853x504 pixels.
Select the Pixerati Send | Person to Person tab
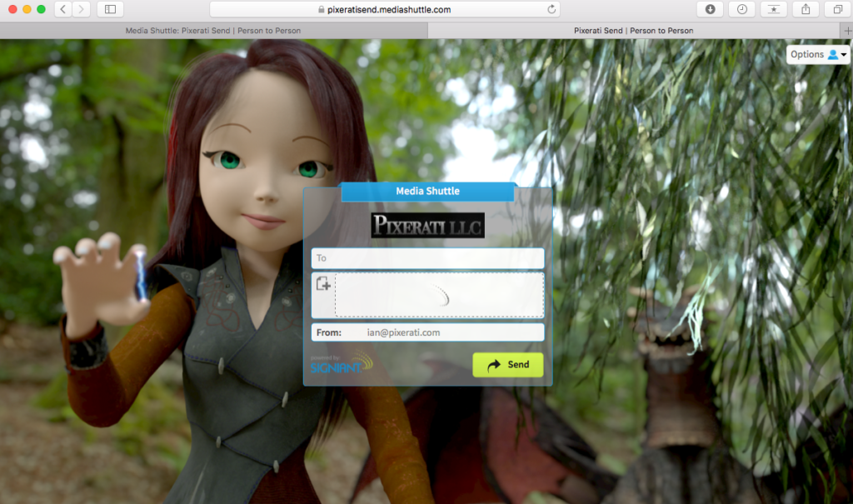pos(633,31)
